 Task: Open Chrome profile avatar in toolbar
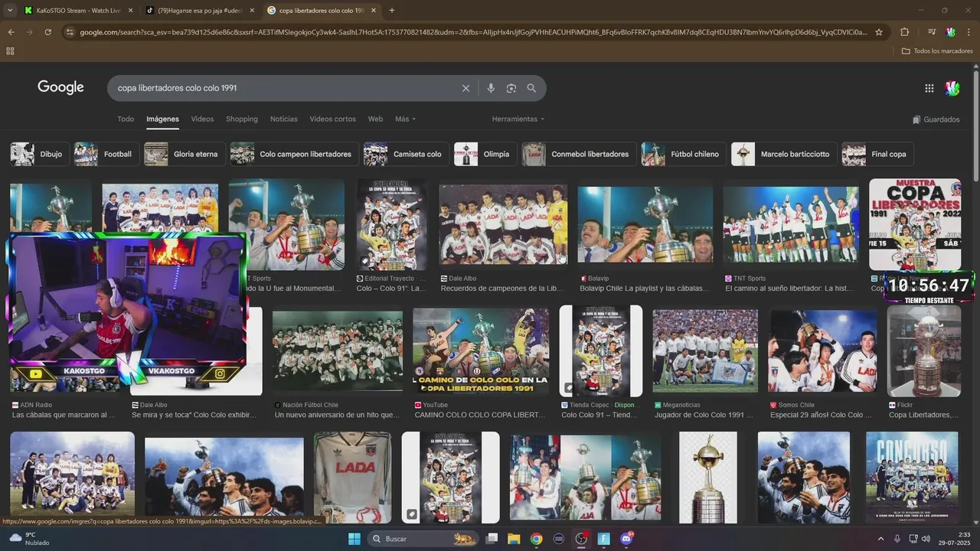tap(950, 32)
